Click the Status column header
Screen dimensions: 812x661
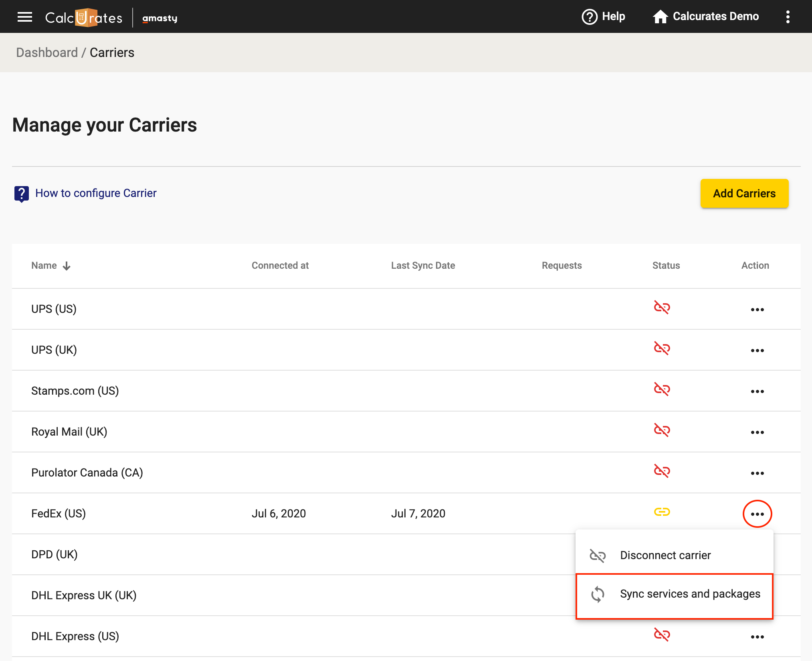(x=666, y=266)
